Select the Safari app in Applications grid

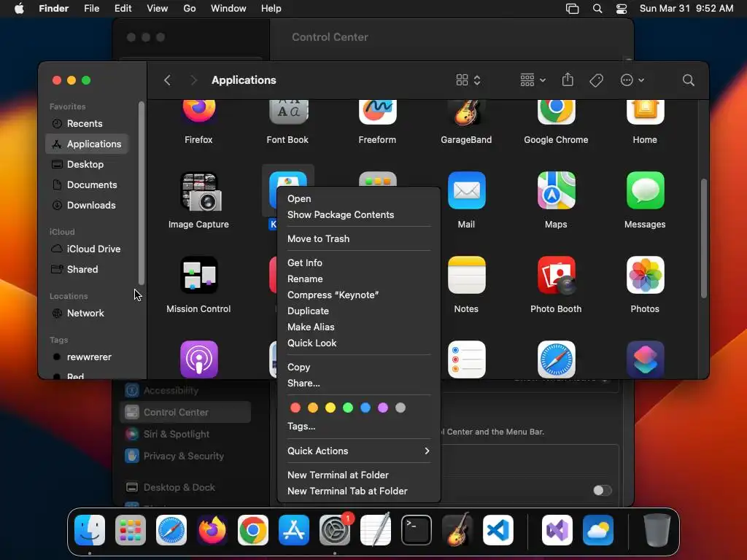(556, 359)
